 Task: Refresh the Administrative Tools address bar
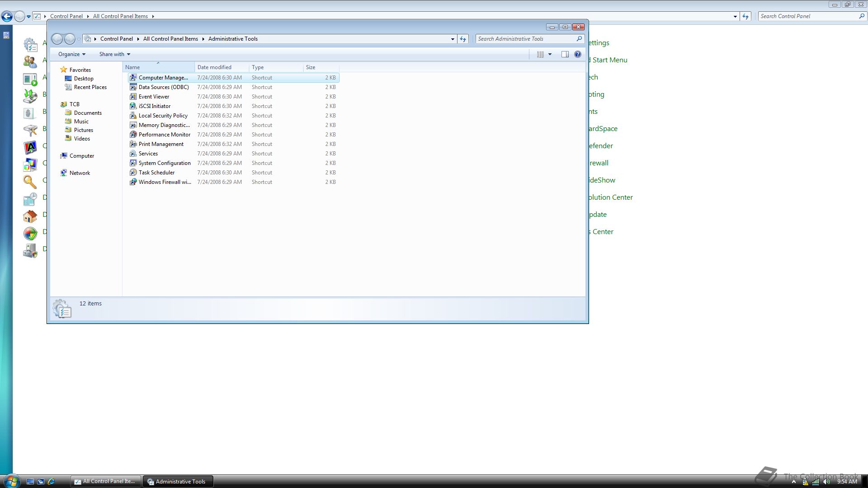pyautogui.click(x=463, y=39)
